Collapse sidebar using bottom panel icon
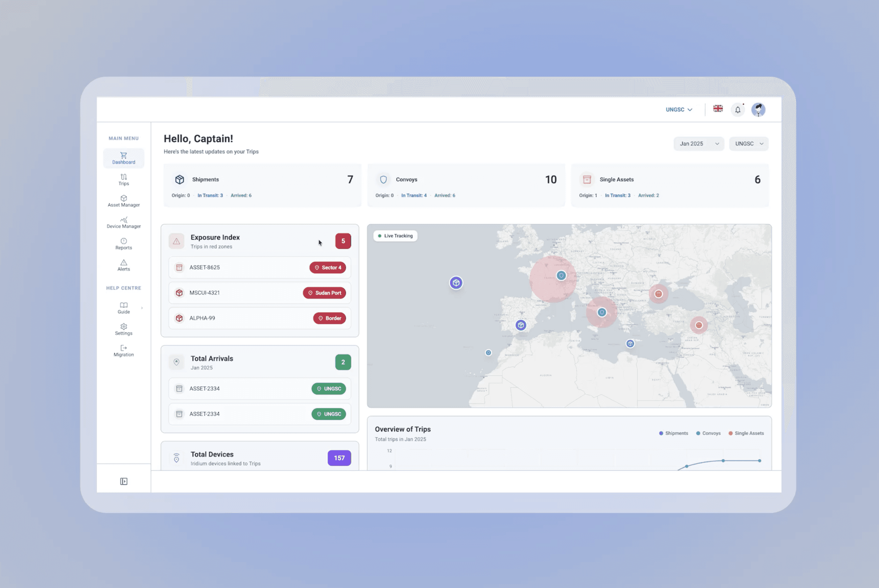Image resolution: width=879 pixels, height=588 pixels. [x=124, y=481]
